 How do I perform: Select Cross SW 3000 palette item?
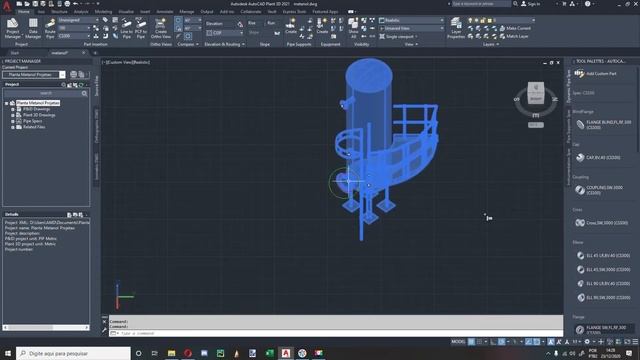click(602, 223)
